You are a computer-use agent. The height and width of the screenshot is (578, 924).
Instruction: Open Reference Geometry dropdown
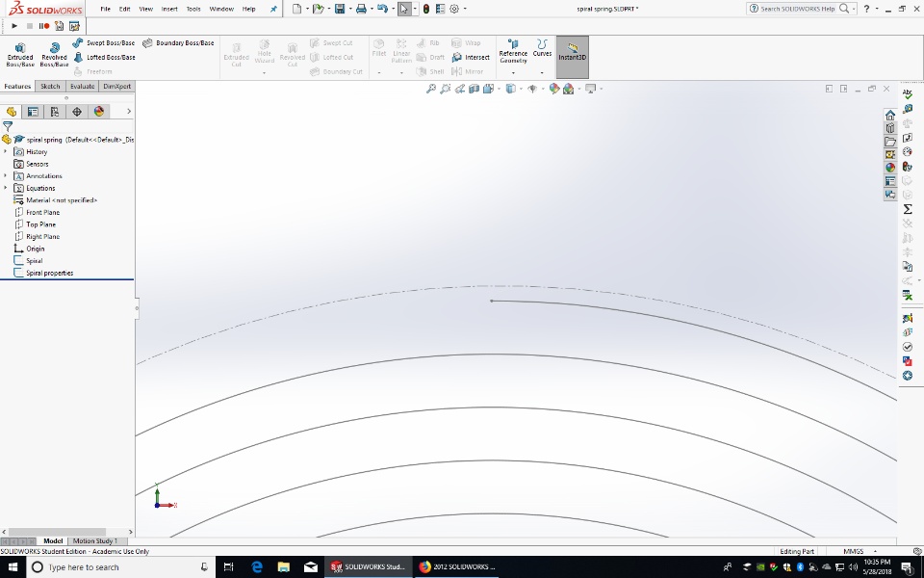point(513,72)
